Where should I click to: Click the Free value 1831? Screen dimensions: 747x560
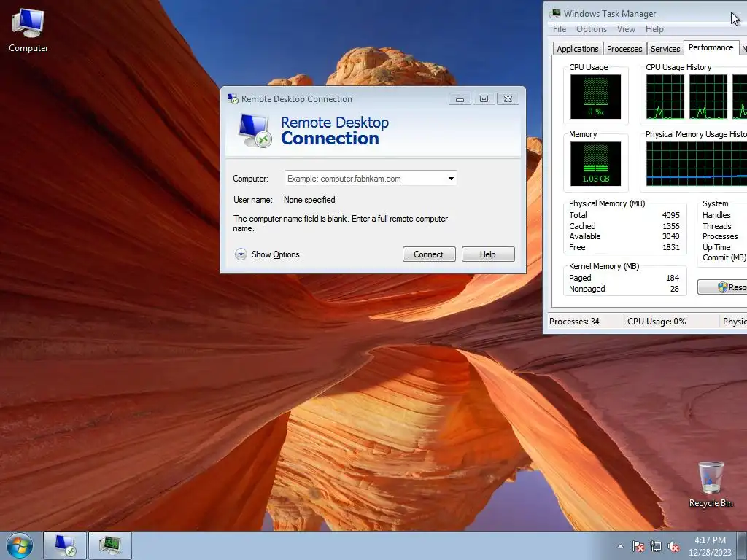(671, 247)
